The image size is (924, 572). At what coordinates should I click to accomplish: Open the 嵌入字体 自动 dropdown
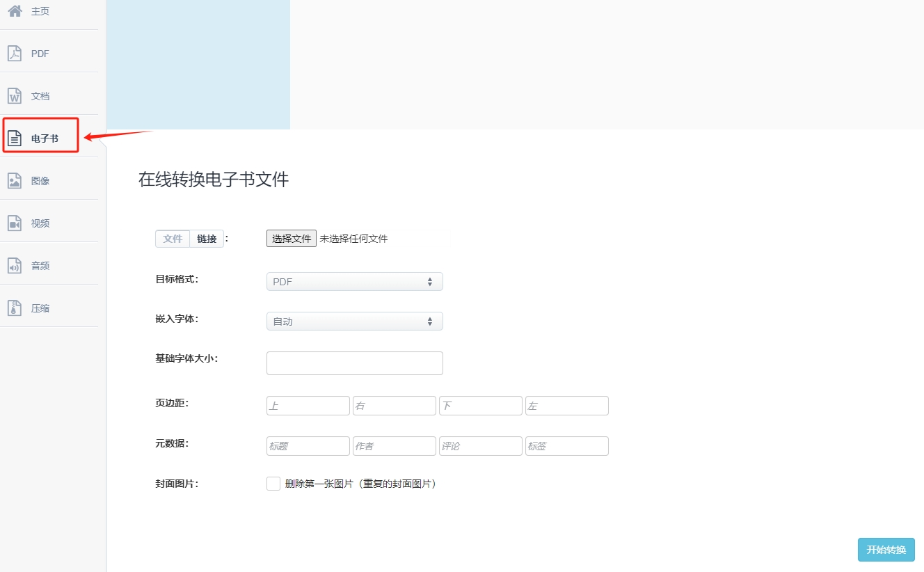pos(355,321)
